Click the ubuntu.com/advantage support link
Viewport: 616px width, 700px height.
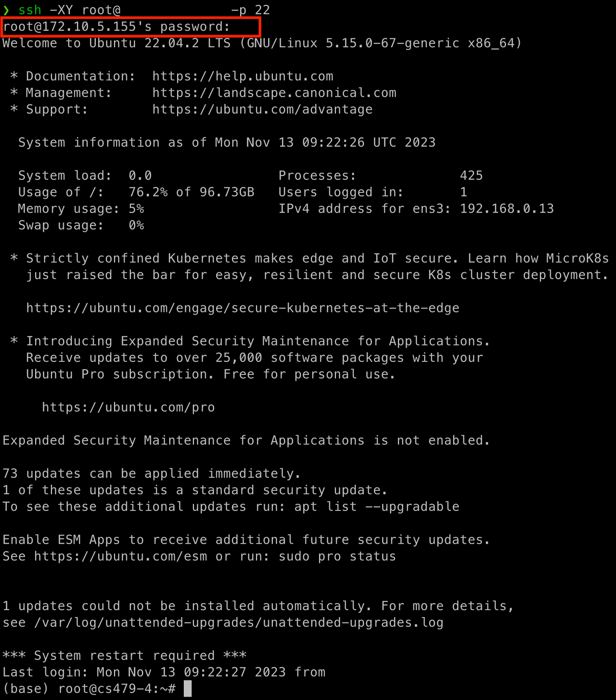(x=262, y=110)
